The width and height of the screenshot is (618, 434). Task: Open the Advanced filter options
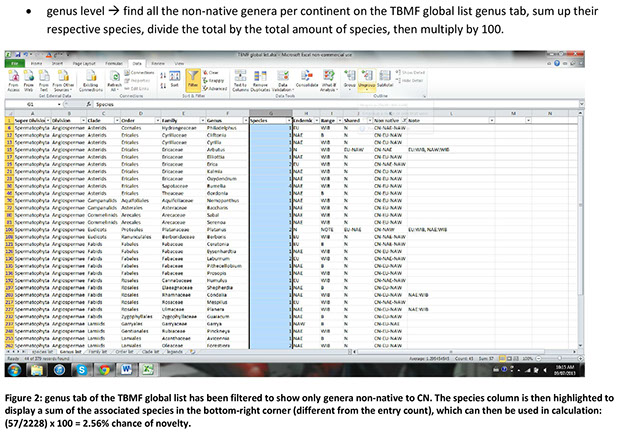tap(215, 88)
